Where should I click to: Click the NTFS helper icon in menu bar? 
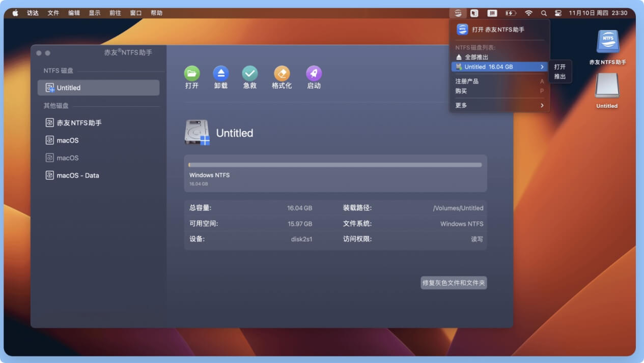[458, 13]
